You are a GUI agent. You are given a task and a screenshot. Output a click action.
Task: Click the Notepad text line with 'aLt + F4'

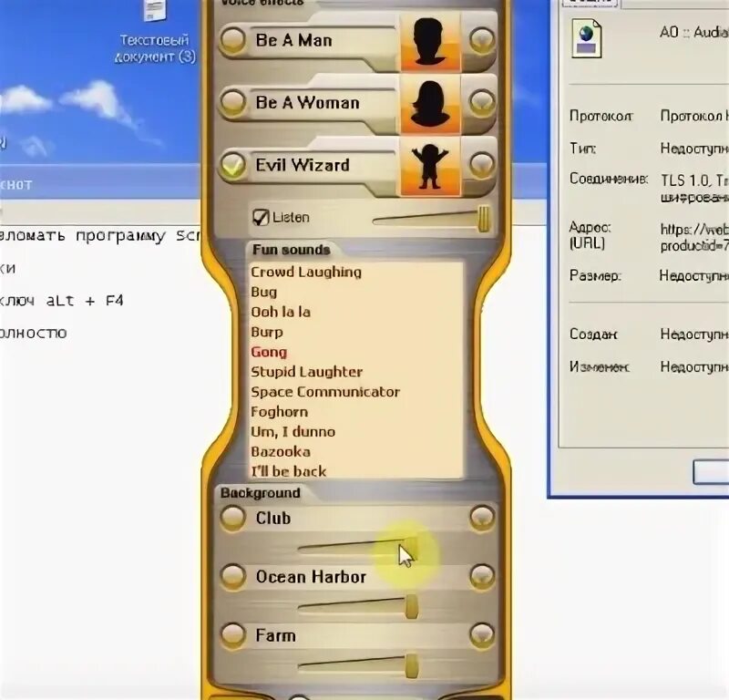(x=61, y=301)
